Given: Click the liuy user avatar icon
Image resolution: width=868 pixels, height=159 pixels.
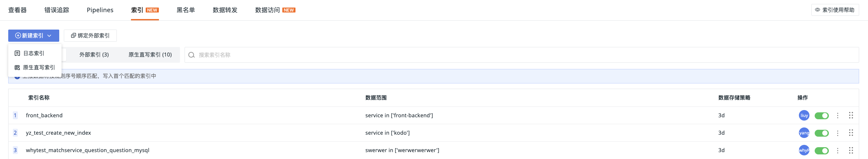Looking at the screenshot, I should 804,115.
